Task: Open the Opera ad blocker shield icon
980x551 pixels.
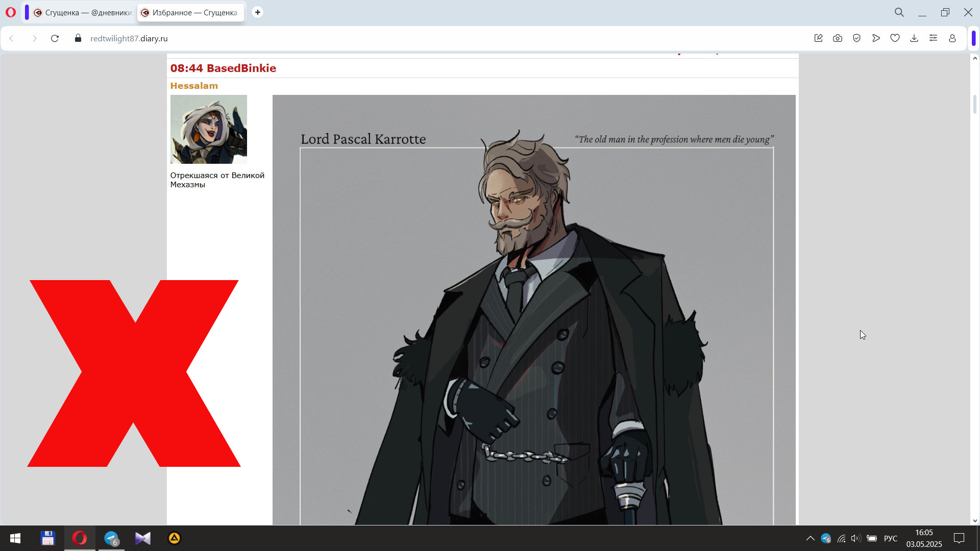Action: coord(857,38)
